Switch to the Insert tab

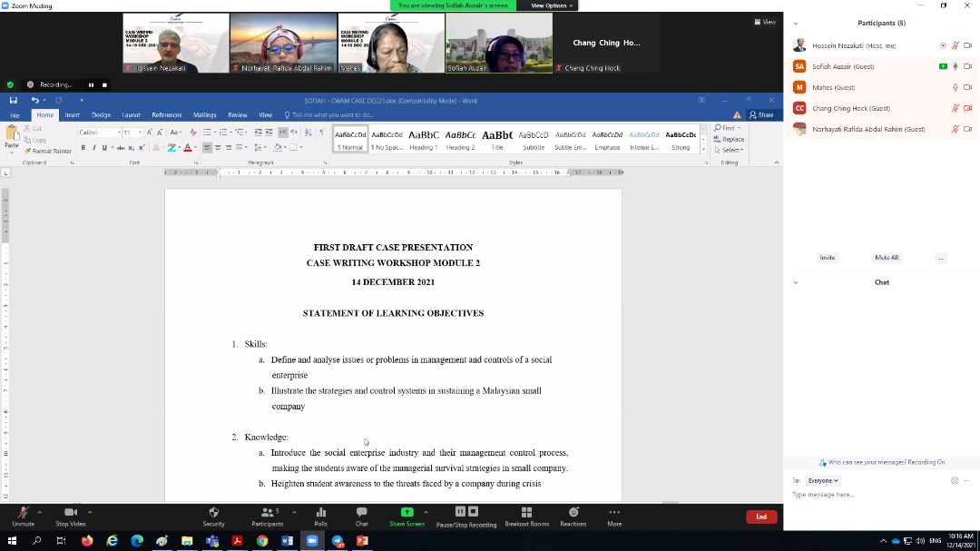(72, 115)
